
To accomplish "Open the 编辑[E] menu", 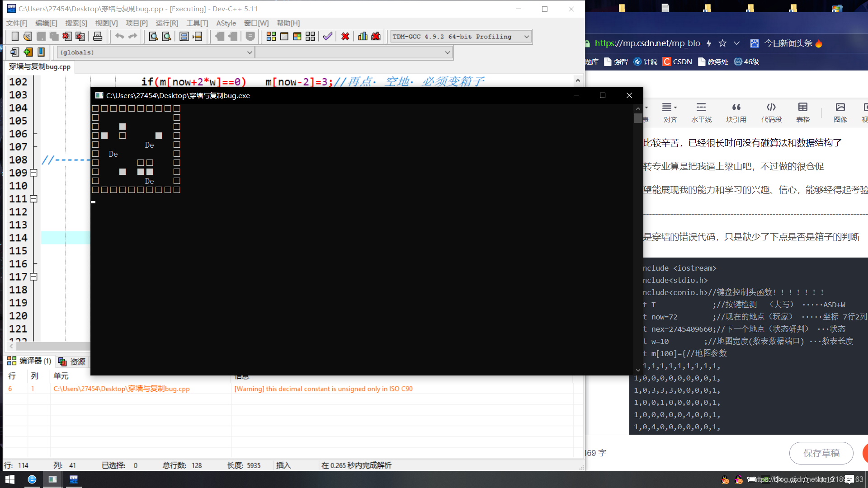I will click(47, 23).
